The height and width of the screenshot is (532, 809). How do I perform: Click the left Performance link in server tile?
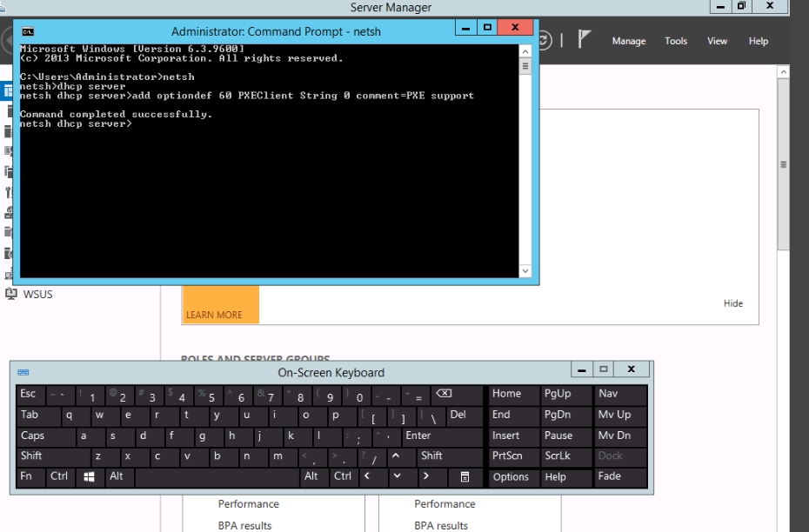248,504
